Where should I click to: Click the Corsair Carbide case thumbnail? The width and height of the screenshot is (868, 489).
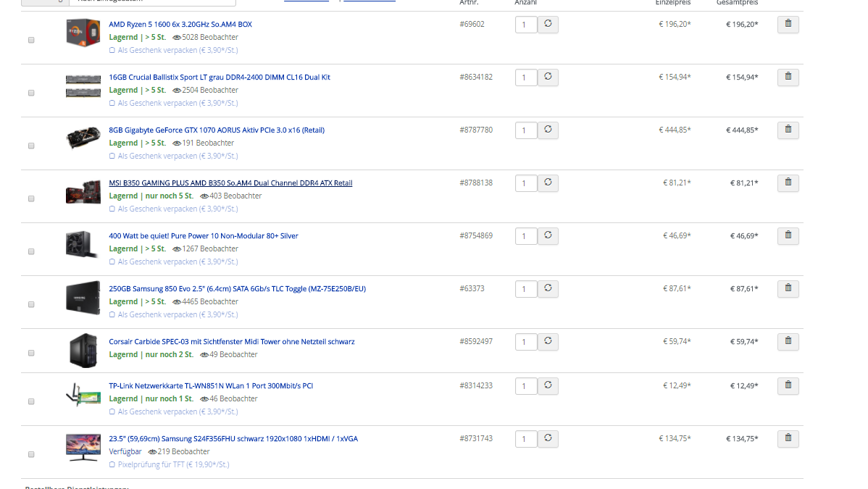tap(83, 351)
